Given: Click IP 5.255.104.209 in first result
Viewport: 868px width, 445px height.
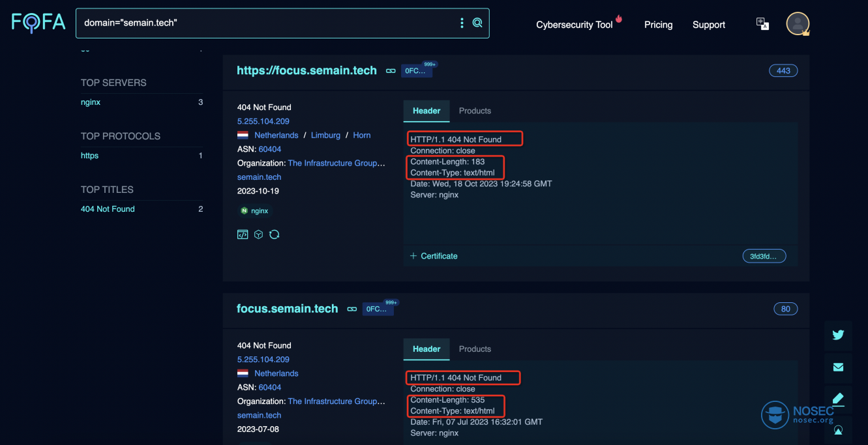Looking at the screenshot, I should (x=263, y=121).
